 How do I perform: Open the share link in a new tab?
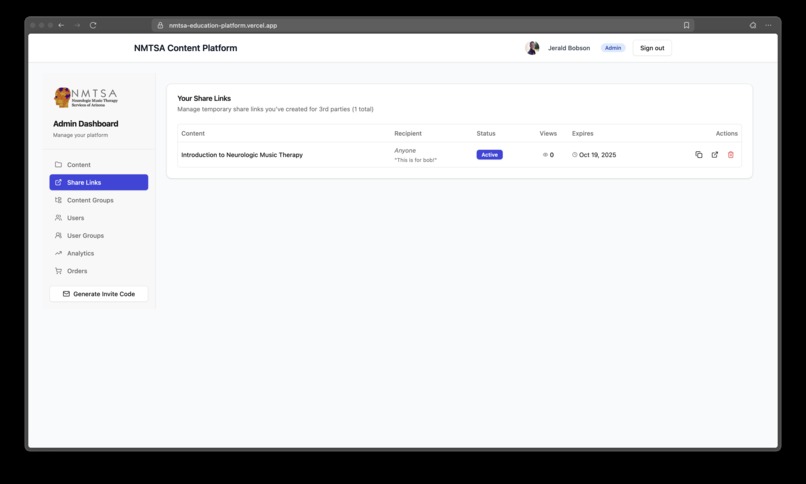click(x=715, y=155)
